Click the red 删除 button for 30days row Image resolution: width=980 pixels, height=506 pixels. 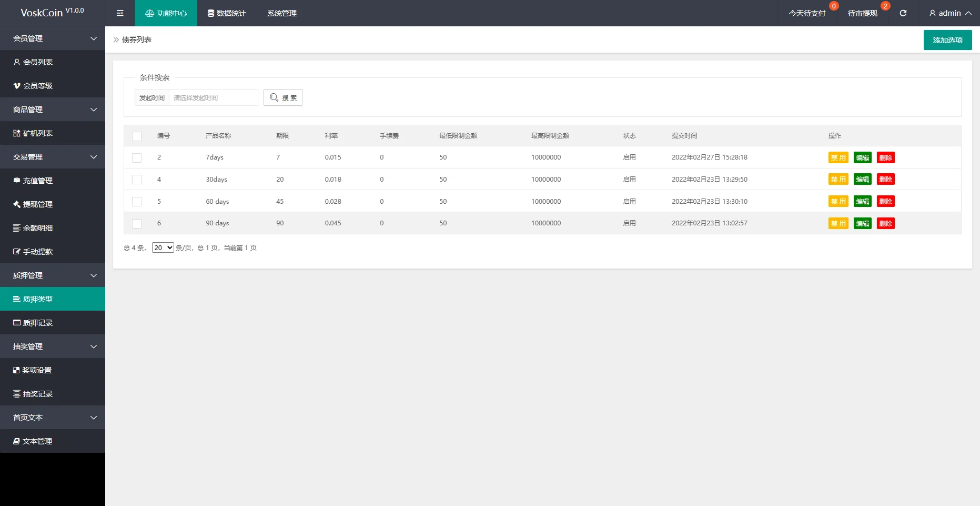885,180
